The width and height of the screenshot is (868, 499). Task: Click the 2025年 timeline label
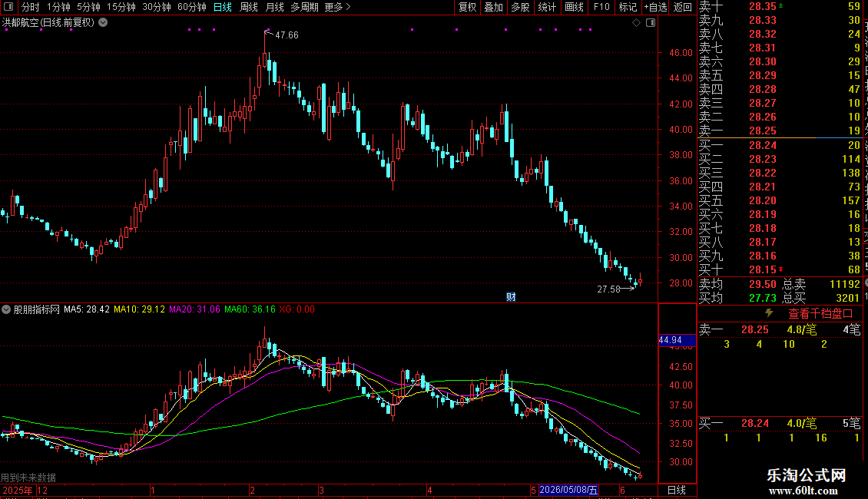[x=17, y=490]
